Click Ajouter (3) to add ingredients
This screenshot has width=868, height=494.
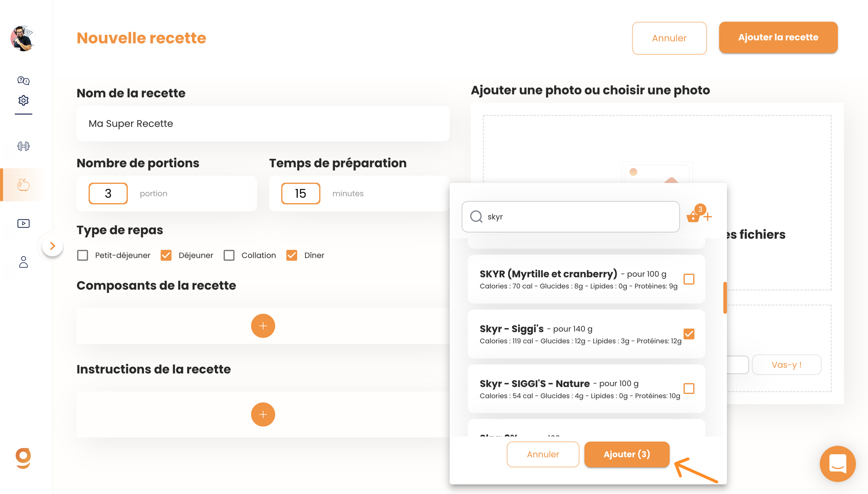pos(626,454)
